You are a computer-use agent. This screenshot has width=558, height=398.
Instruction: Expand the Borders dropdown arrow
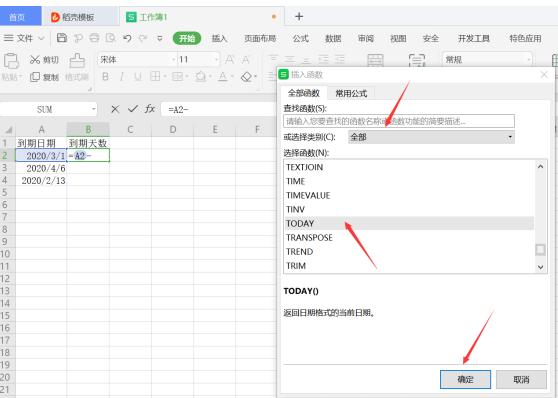coord(165,77)
